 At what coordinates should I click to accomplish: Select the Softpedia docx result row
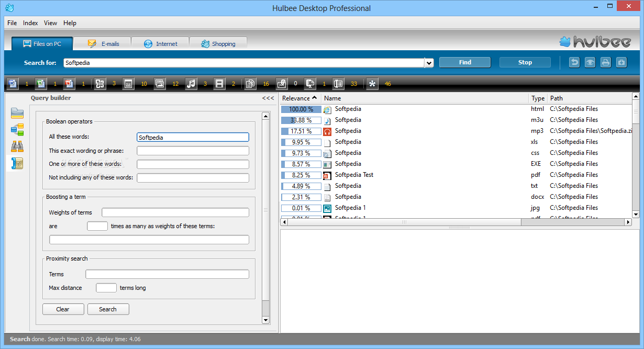[456, 197]
